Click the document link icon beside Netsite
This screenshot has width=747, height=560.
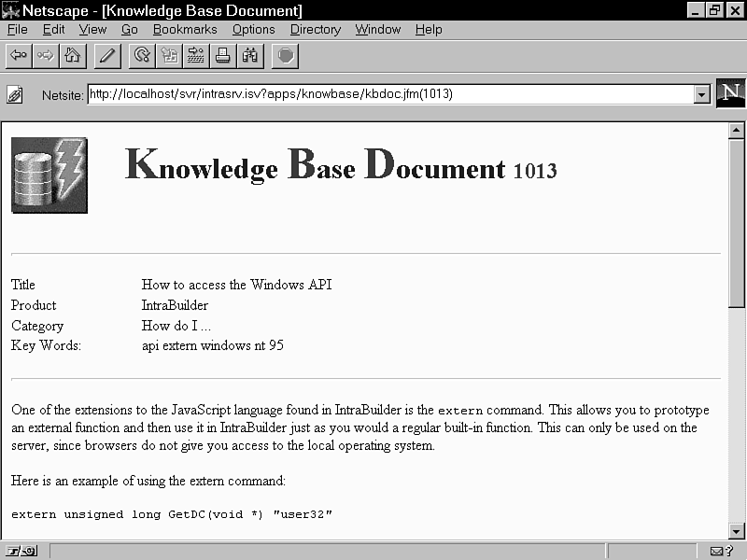pos(15,94)
